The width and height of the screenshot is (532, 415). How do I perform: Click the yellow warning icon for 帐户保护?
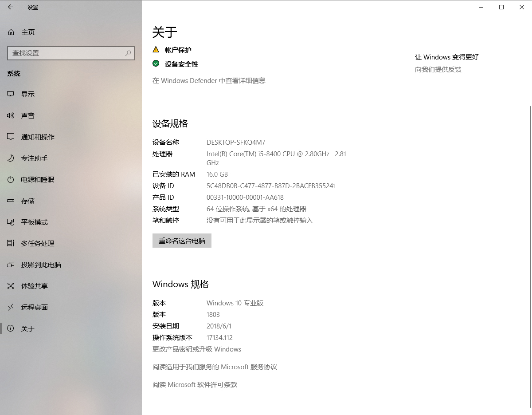click(156, 49)
